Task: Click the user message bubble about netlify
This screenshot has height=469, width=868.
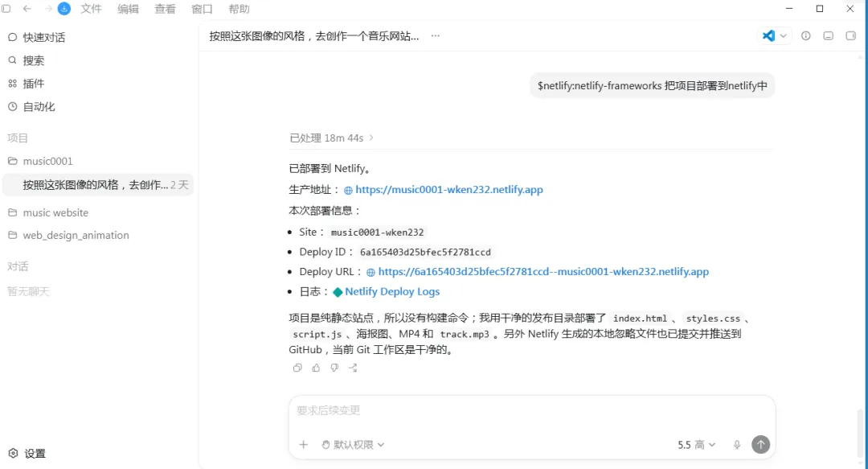Action: [x=652, y=86]
